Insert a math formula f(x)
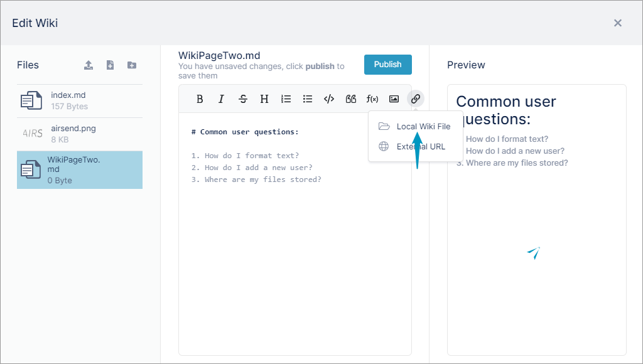Viewport: 643px width, 364px height. tap(372, 99)
